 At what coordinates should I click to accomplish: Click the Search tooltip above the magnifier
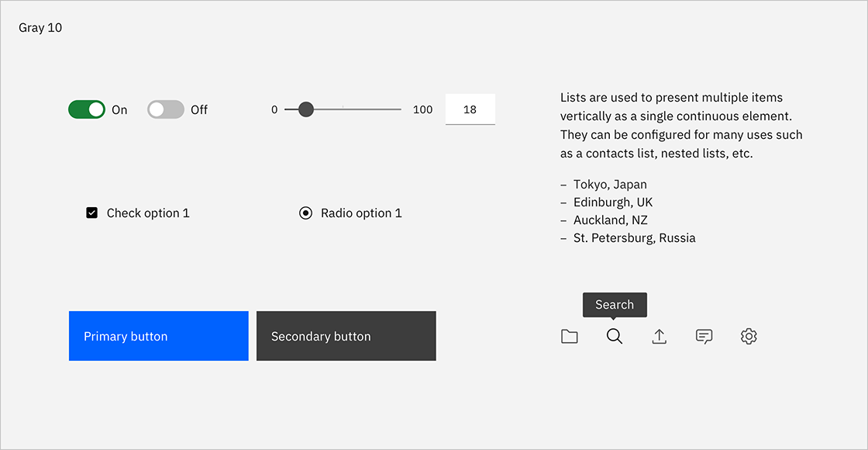pos(615,304)
